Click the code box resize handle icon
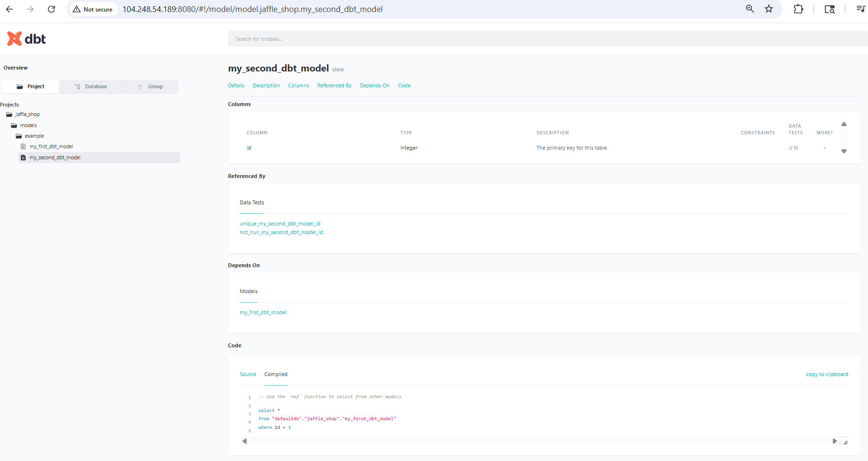This screenshot has width=868, height=461. tap(845, 442)
